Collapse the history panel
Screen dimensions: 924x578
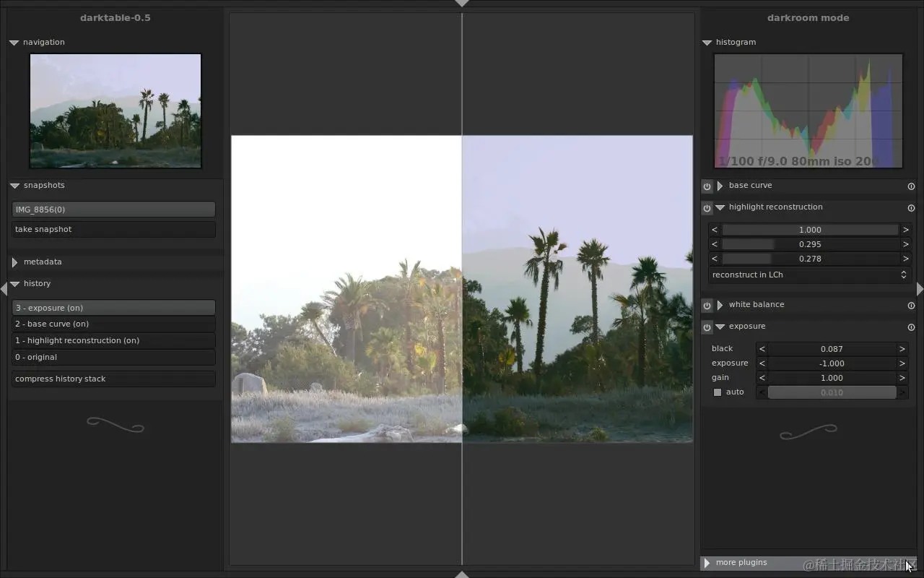[x=14, y=284]
